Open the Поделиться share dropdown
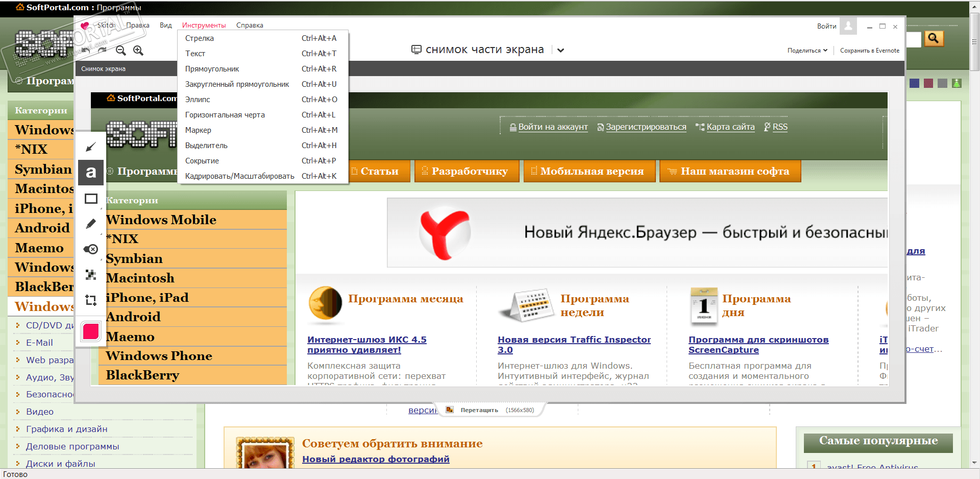Screen dimensions: 980x479 tap(807, 51)
